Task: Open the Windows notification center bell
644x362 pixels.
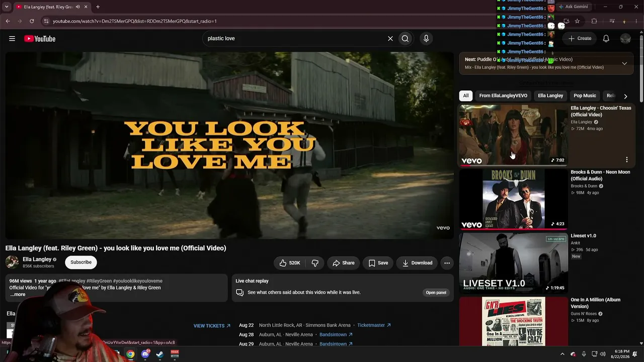Action: click(x=635, y=354)
